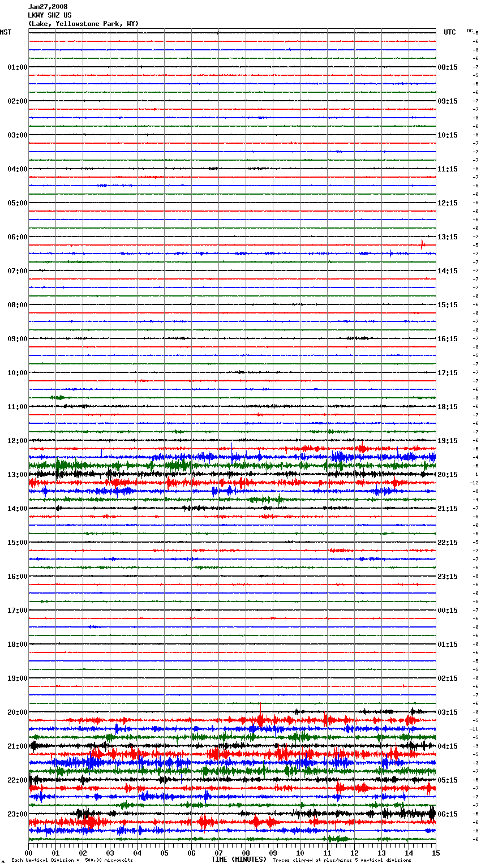
Task: Click the 17:15 UTC time label
Action: pyautogui.click(x=448, y=373)
